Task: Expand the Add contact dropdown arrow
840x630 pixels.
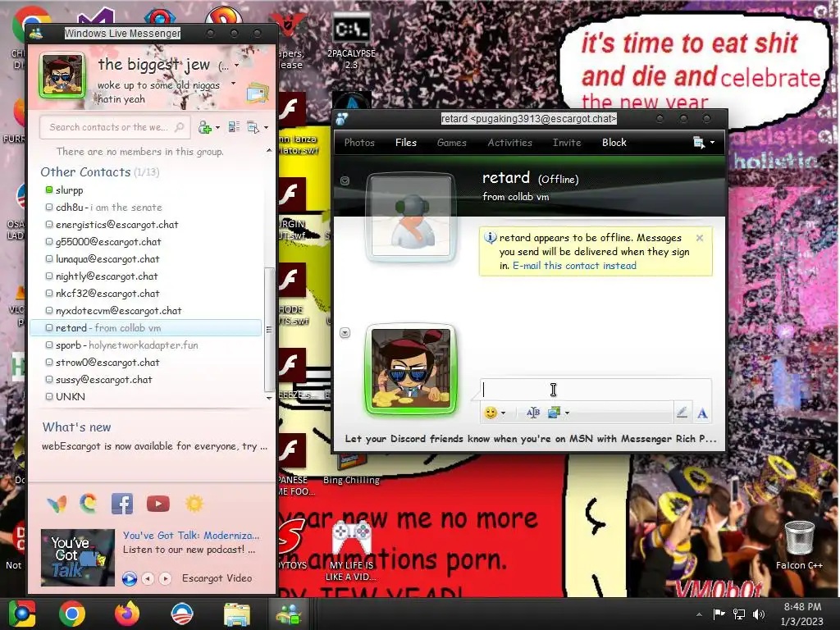Action: point(217,127)
